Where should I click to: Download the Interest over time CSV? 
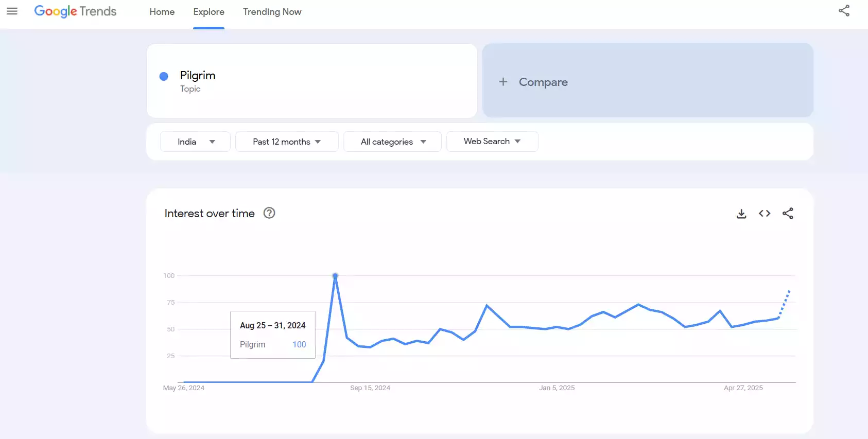741,214
